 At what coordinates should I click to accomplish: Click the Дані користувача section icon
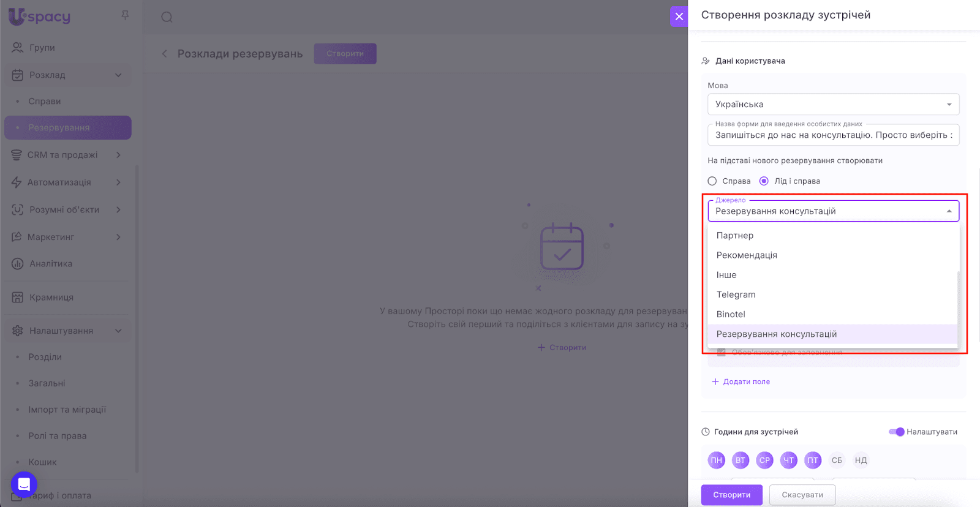[x=706, y=61]
